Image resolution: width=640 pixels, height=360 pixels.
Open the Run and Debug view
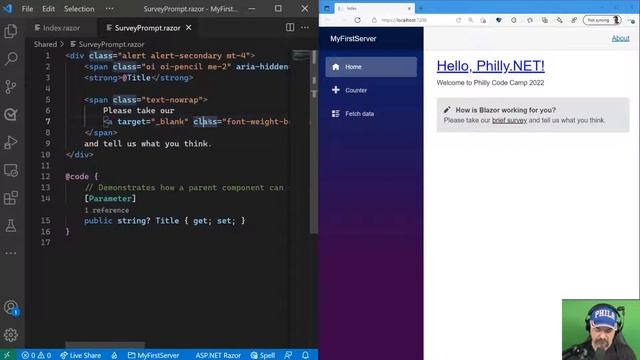coord(11,142)
